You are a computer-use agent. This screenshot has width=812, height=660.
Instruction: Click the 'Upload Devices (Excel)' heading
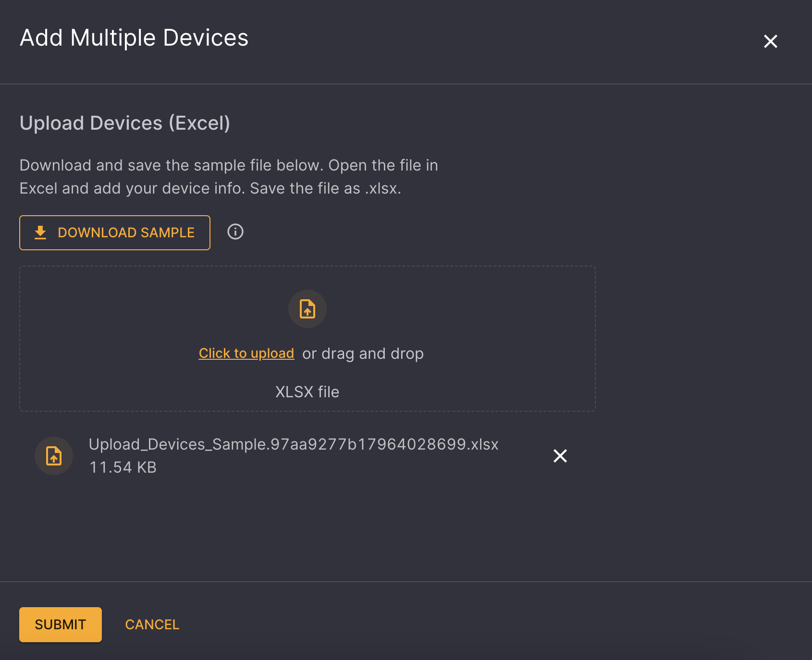point(125,123)
